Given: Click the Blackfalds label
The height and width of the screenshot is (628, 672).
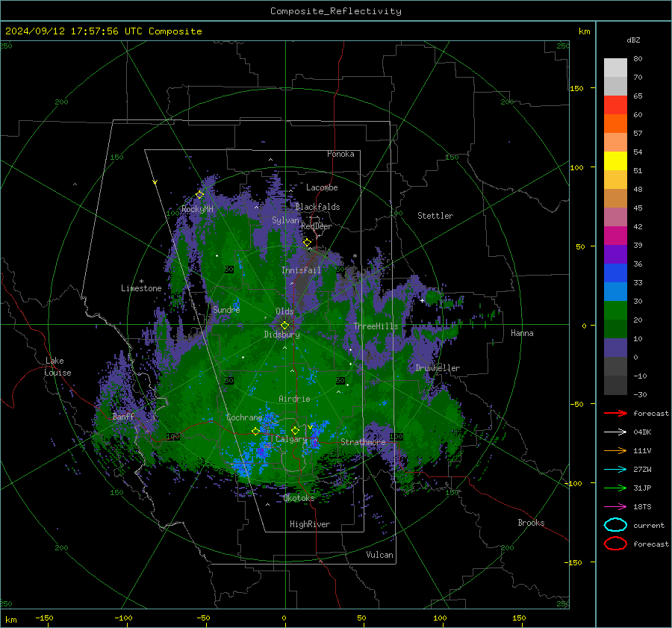Looking at the screenshot, I should (317, 207).
